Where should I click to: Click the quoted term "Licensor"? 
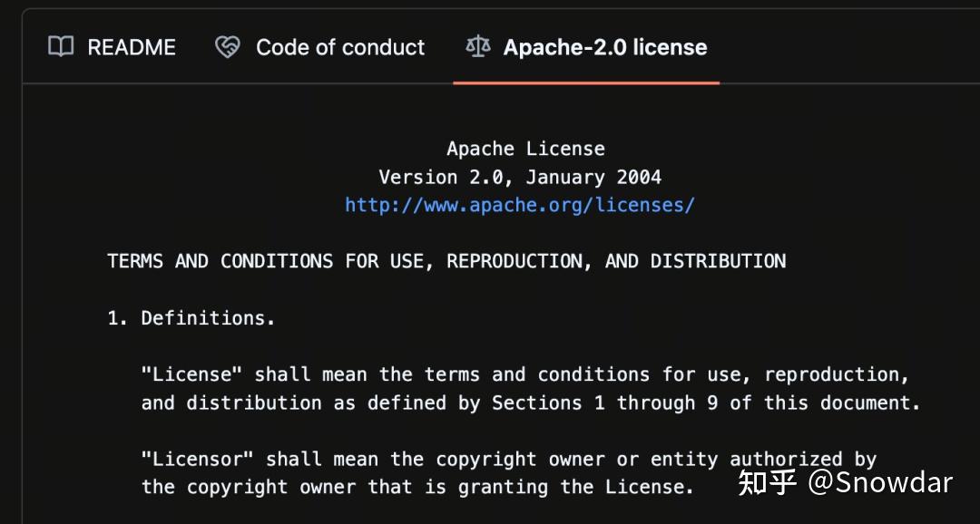click(x=198, y=460)
